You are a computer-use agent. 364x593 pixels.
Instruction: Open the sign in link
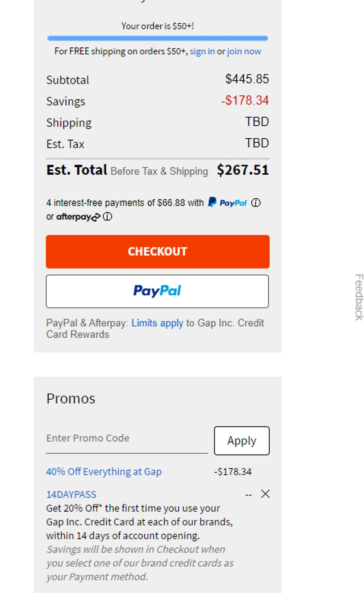pos(202,51)
